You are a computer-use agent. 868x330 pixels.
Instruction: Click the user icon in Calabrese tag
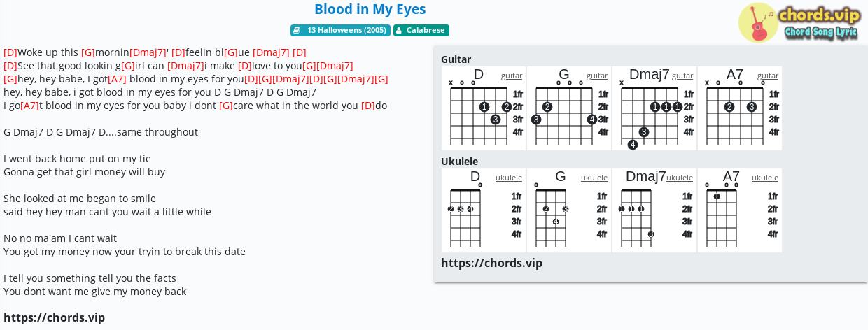click(400, 30)
